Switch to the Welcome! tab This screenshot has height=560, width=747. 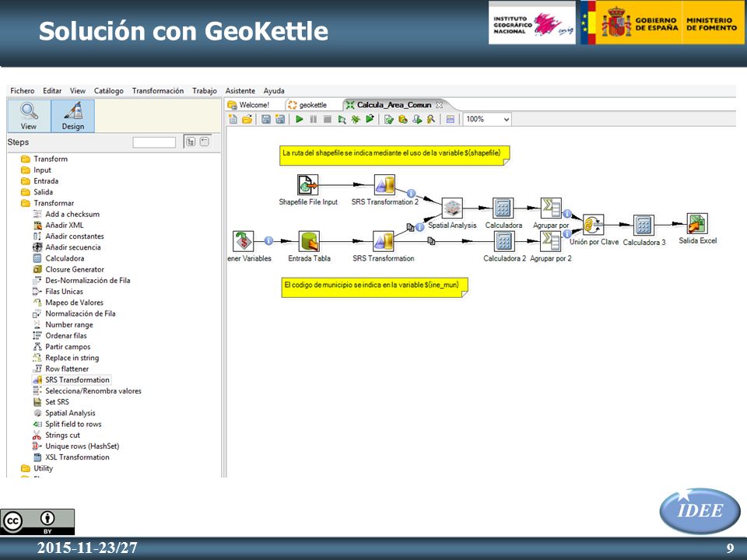[249, 105]
